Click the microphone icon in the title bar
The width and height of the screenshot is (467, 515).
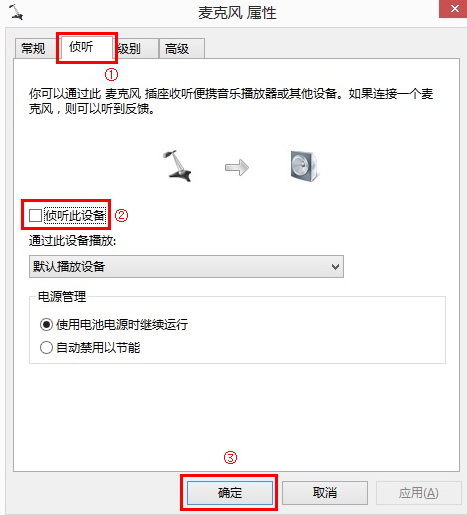(16, 12)
